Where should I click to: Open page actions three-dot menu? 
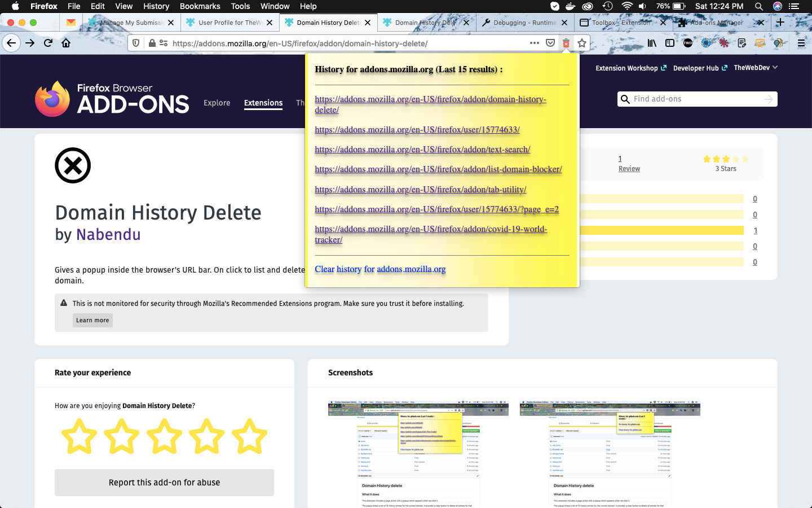click(x=534, y=43)
